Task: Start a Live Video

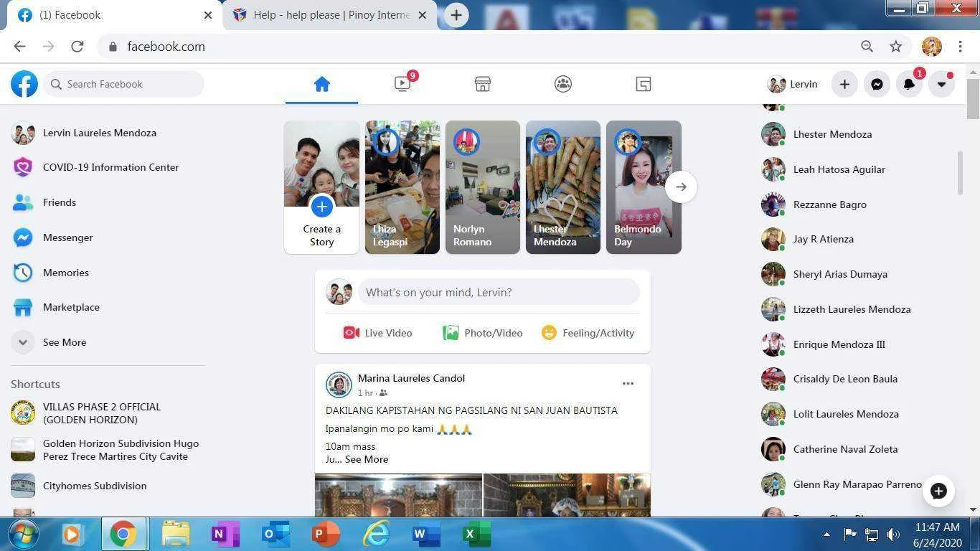Action: [x=377, y=333]
